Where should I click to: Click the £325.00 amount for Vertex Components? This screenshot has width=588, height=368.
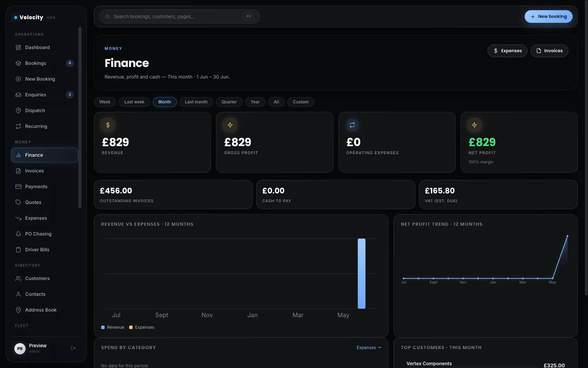coord(554,365)
